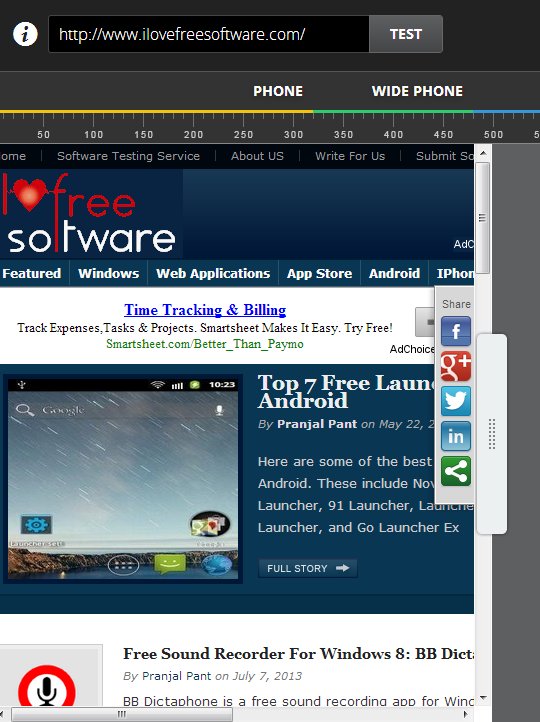Click the AdChoices label under the ad
Screen dimensions: 540x722
point(412,349)
